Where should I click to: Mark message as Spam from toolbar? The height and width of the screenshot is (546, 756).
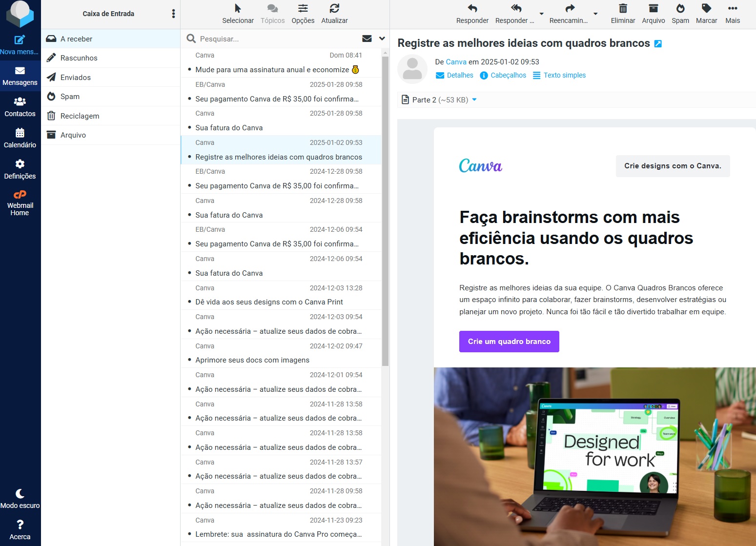tap(680, 14)
